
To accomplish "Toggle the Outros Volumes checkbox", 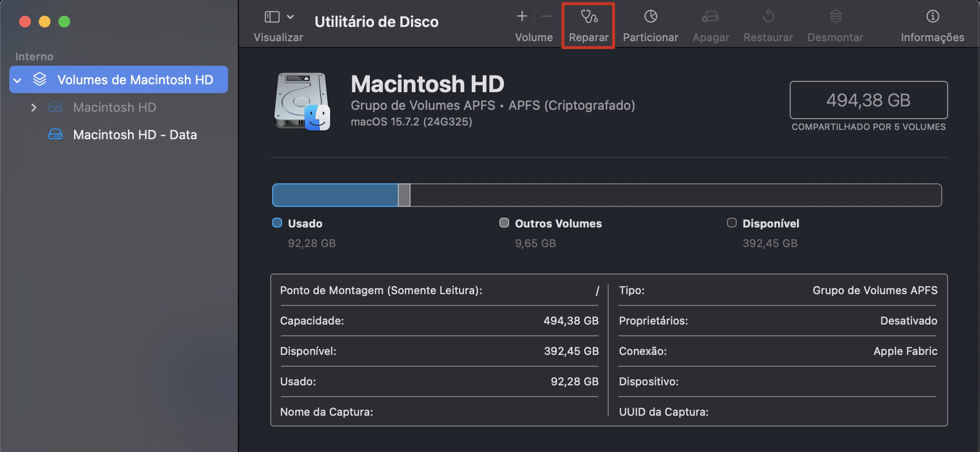I will click(504, 223).
